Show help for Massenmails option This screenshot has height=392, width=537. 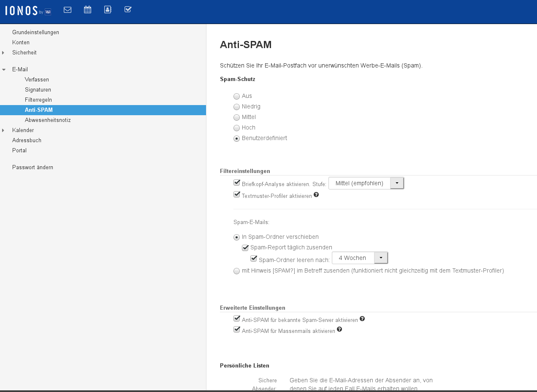tap(339, 330)
